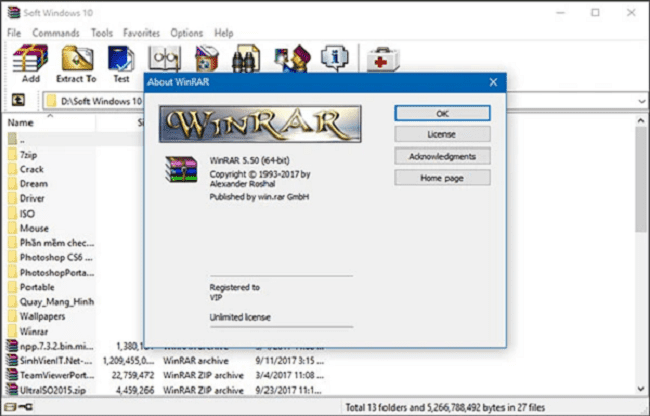Viewport: 650px width, 416px height.
Task: Select the Phần mềm chec... folder
Action: coord(57,243)
